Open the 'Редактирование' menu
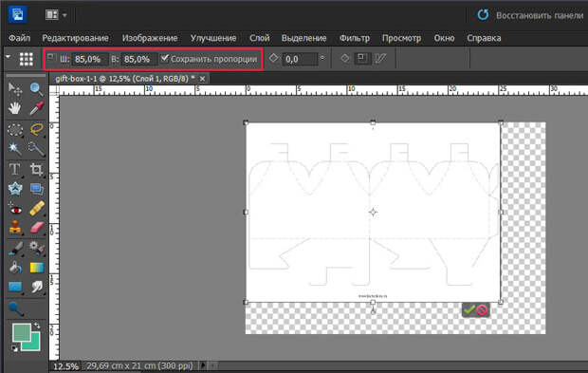 point(75,38)
